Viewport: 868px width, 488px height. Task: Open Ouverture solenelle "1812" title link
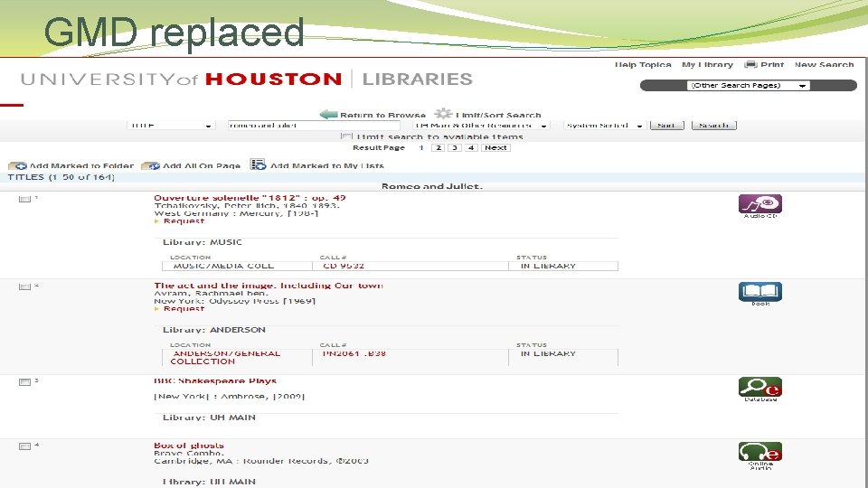(x=250, y=198)
